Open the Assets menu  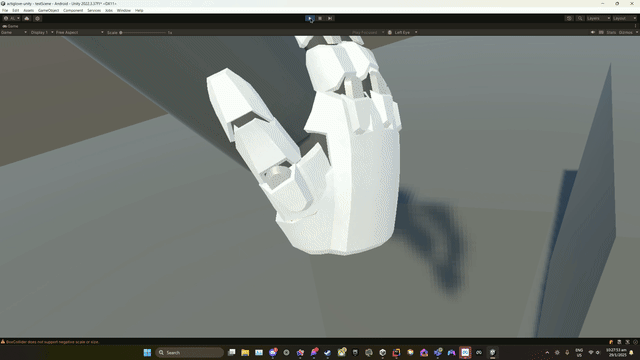click(29, 10)
